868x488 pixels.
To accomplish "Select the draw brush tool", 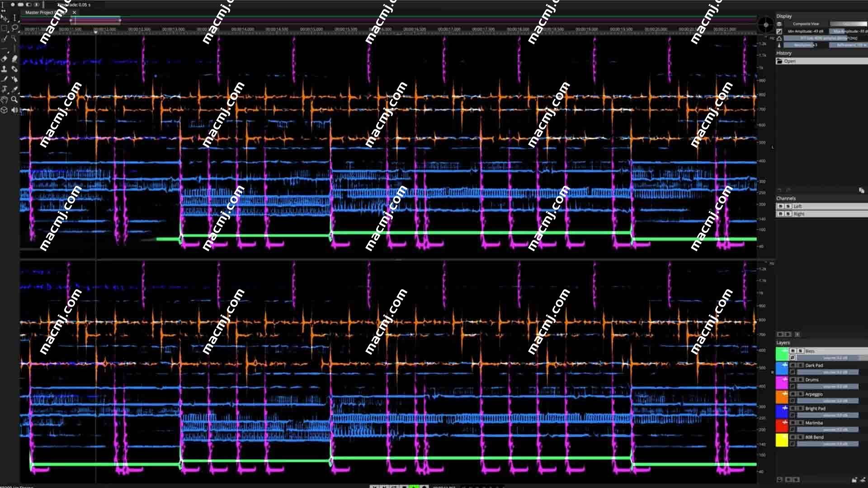I will tap(5, 79).
